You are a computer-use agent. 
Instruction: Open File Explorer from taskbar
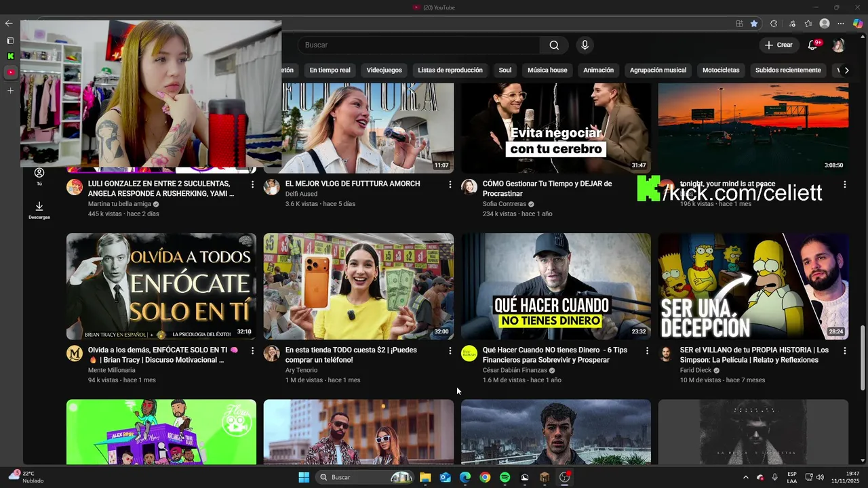coord(425,477)
